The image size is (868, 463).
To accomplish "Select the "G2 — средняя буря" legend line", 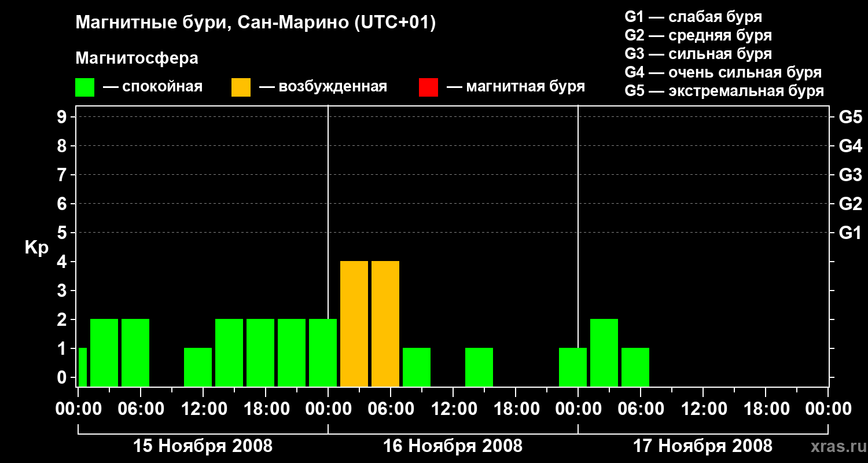I will (x=698, y=35).
